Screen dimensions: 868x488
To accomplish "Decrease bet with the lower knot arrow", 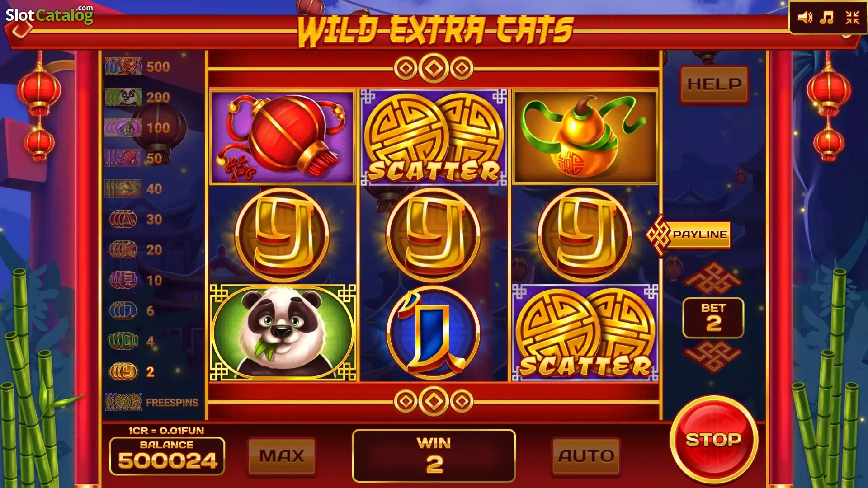I will coord(713,357).
